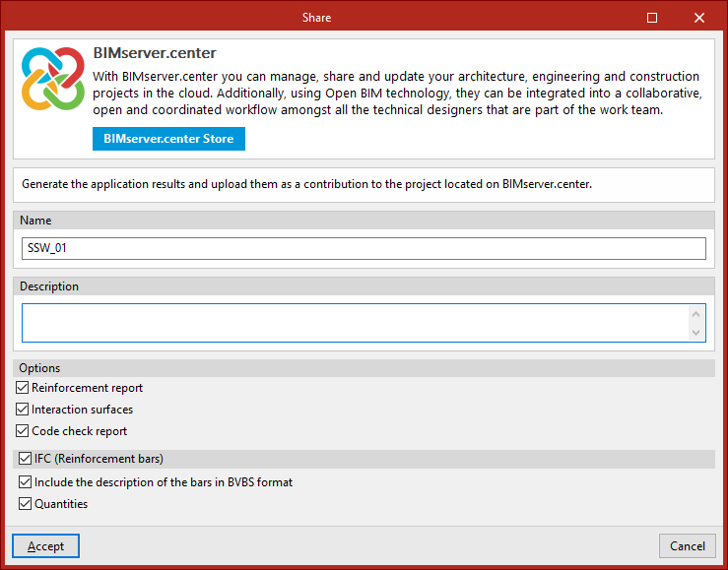
Task: Focus the Description text area
Action: tap(356, 323)
